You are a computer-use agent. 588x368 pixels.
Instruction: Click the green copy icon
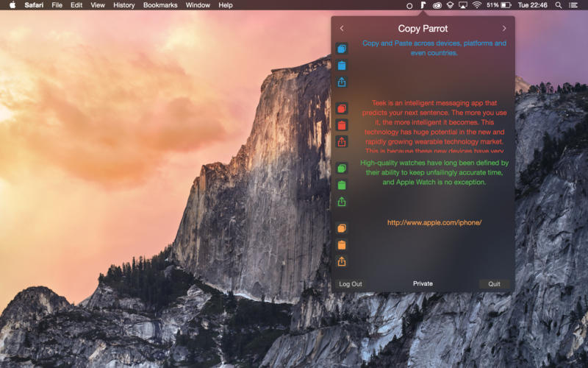tap(342, 169)
